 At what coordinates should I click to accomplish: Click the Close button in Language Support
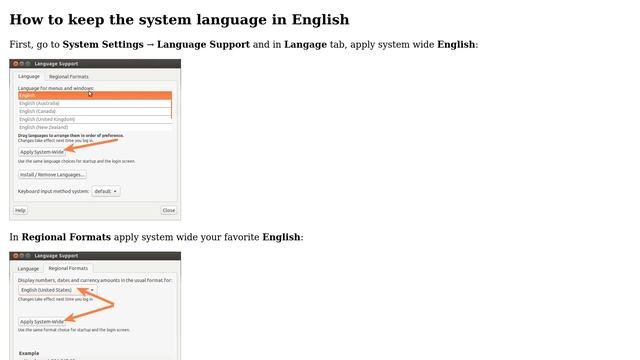pyautogui.click(x=169, y=210)
